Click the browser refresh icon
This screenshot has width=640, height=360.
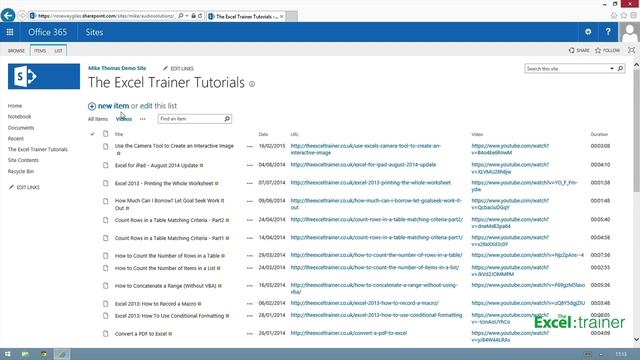click(x=200, y=16)
